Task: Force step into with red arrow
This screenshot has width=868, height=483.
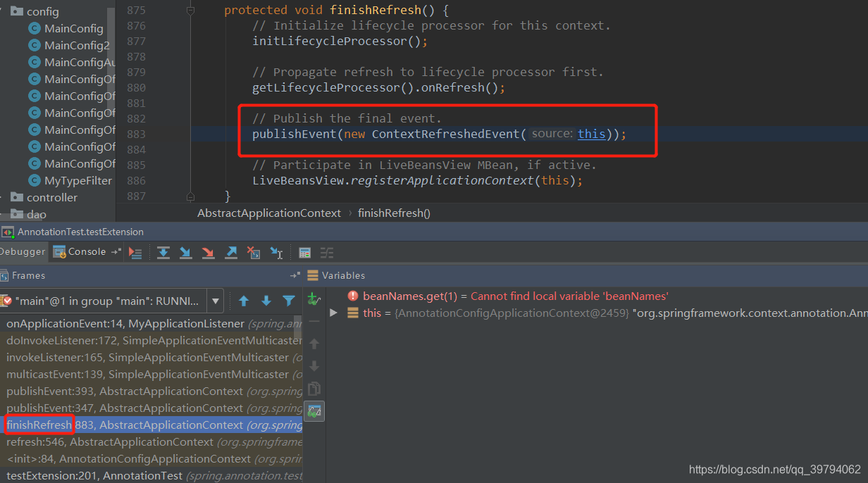Action: (208, 252)
